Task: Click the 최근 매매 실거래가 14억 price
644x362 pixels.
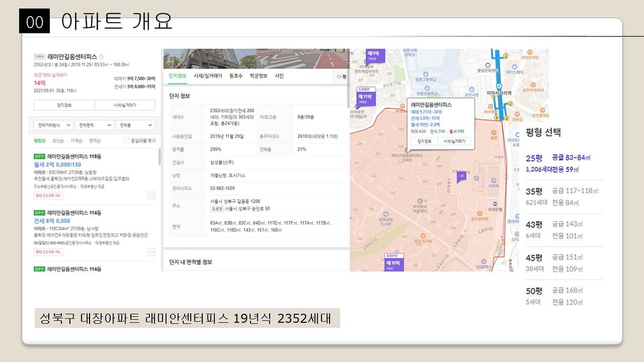Action: [40, 83]
